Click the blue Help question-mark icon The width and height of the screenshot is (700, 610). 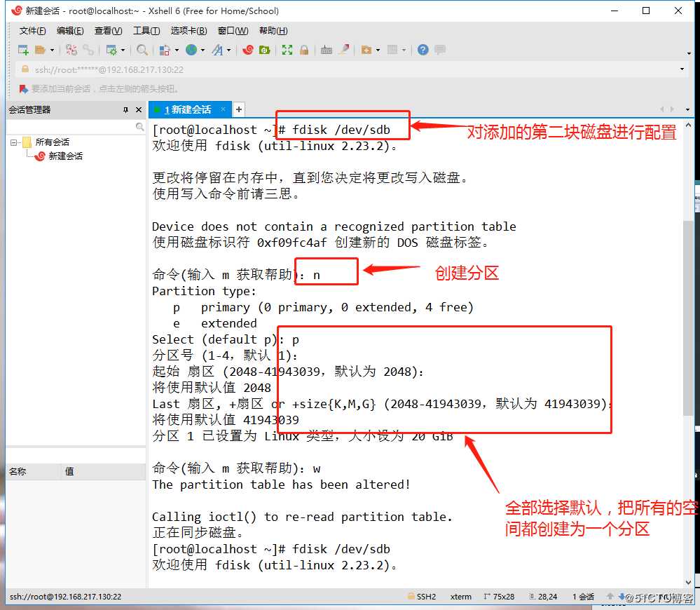[421, 50]
